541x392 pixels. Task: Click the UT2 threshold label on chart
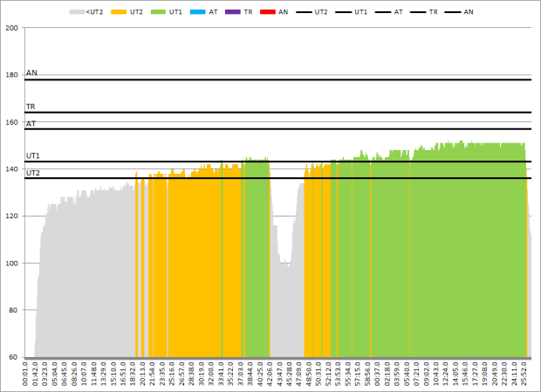click(32, 173)
